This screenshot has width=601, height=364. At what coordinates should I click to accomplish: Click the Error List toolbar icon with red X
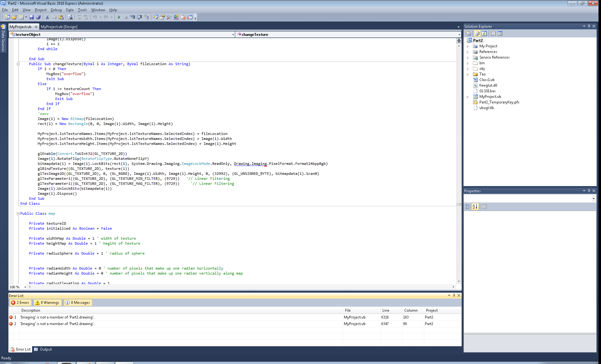click(x=183, y=17)
